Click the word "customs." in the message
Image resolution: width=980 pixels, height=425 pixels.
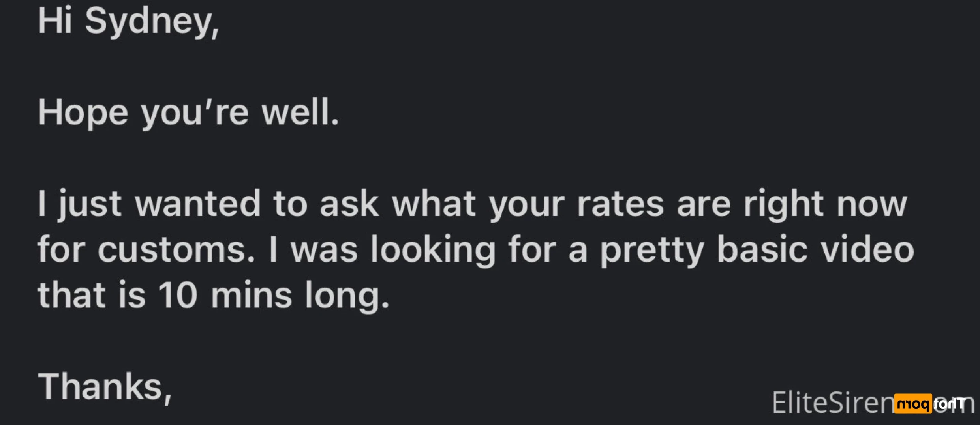(176, 250)
